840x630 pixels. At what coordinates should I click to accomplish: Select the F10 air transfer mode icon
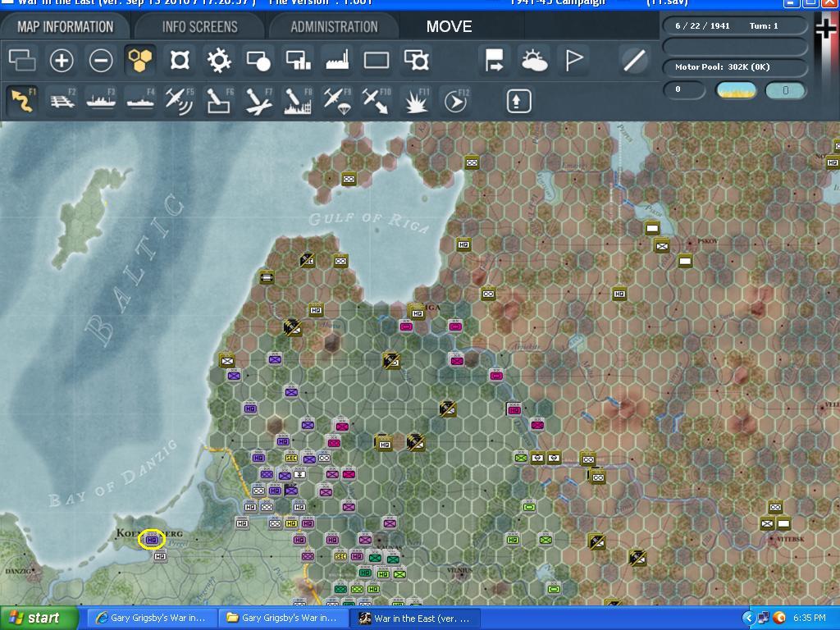click(377, 100)
